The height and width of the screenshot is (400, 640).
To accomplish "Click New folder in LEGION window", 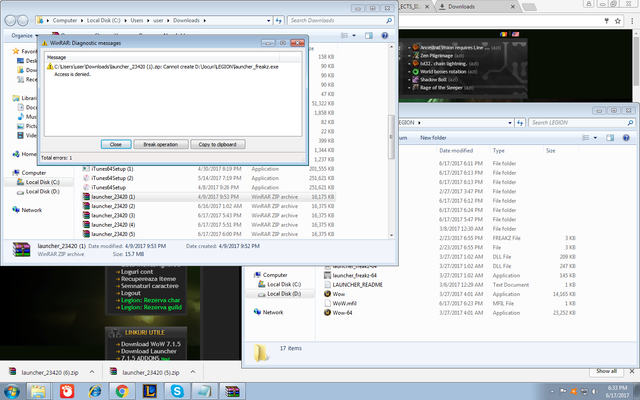I will pos(433,138).
